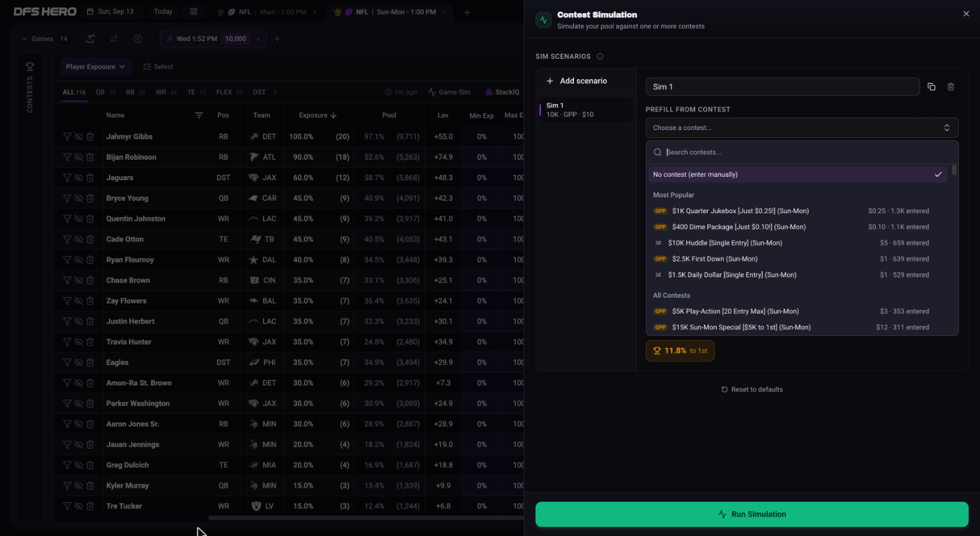The height and width of the screenshot is (536, 980).
Task: Sort by the Exposure column header
Action: pyautogui.click(x=318, y=116)
